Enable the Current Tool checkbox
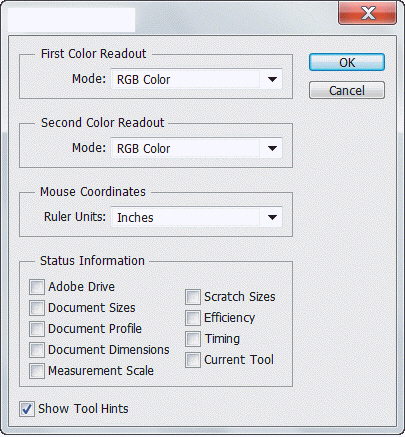The image size is (405, 437). pyautogui.click(x=193, y=360)
